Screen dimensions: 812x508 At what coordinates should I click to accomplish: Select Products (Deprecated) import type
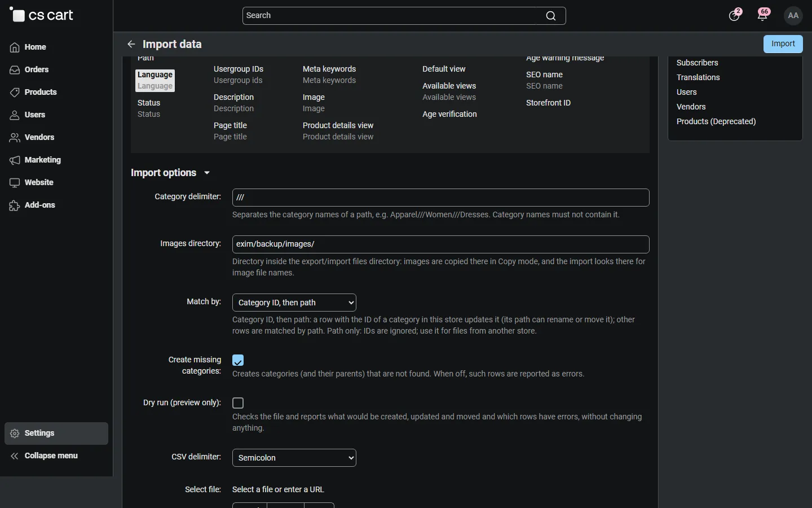pos(716,121)
